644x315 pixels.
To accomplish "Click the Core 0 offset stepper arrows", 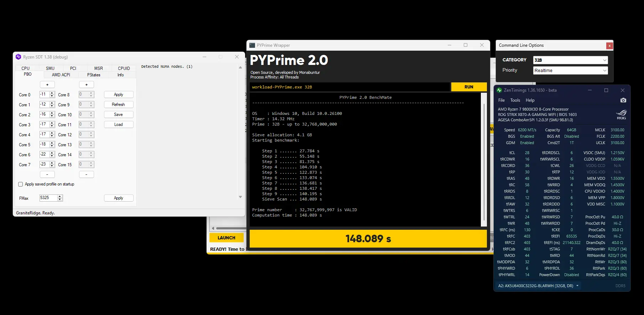I will (52, 95).
